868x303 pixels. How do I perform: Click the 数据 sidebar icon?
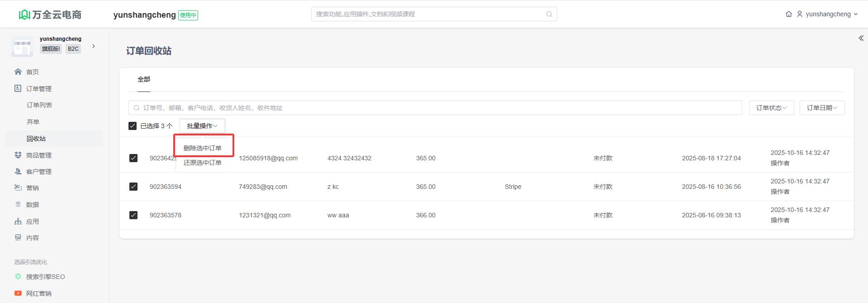(18, 205)
